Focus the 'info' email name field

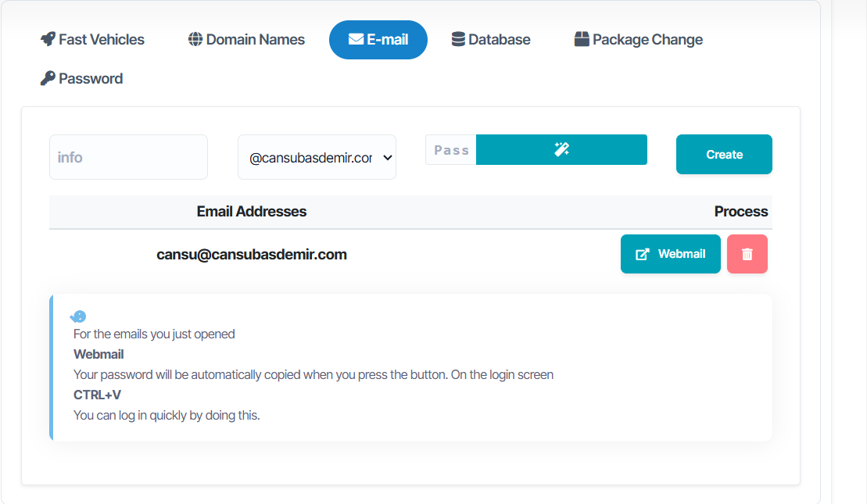tap(128, 157)
